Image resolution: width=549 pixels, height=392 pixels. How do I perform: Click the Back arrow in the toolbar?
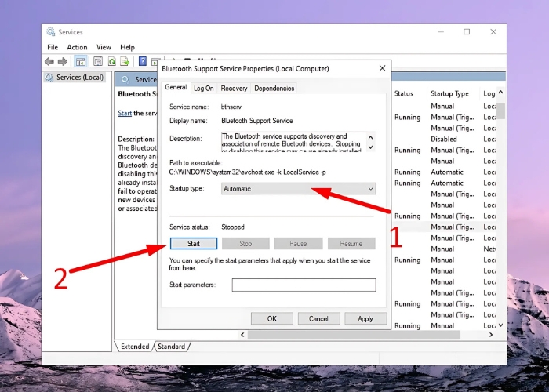tap(49, 61)
